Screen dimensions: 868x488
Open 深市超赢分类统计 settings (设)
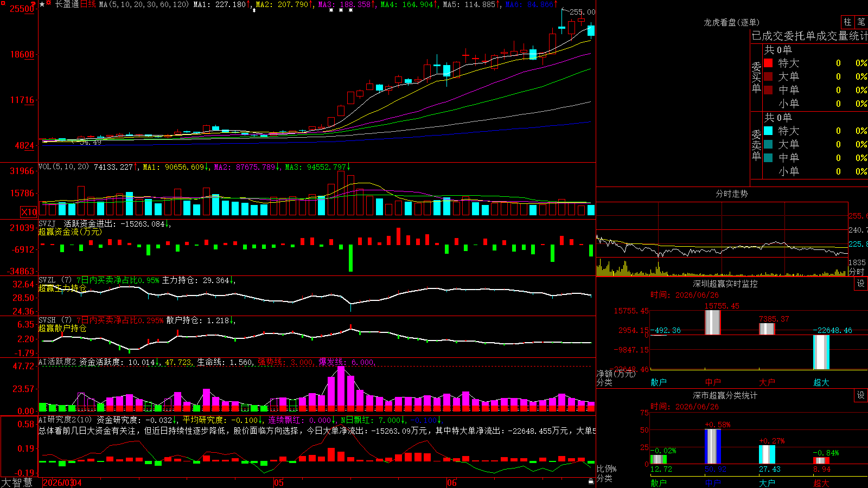pos(860,395)
